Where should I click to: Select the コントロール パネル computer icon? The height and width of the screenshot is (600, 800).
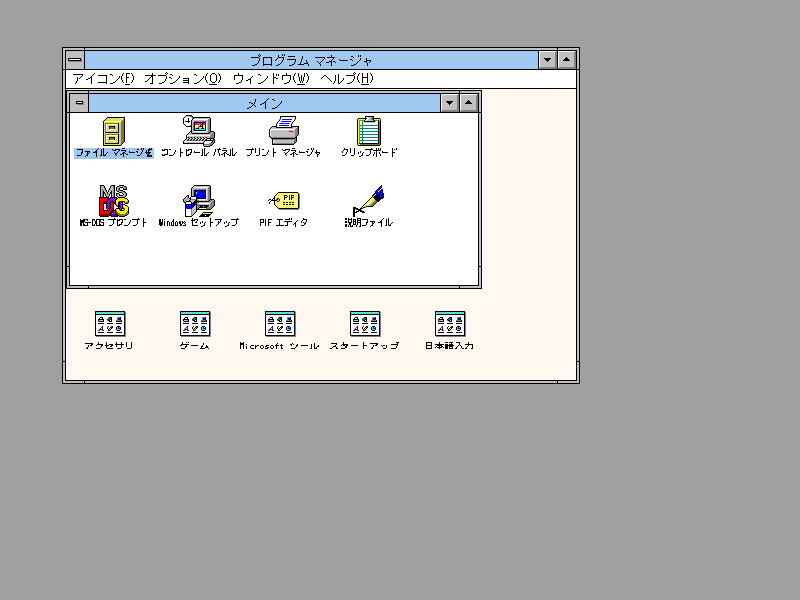[x=198, y=131]
